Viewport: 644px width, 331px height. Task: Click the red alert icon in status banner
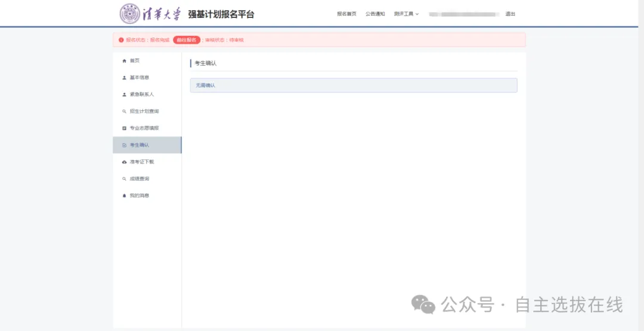pyautogui.click(x=121, y=40)
